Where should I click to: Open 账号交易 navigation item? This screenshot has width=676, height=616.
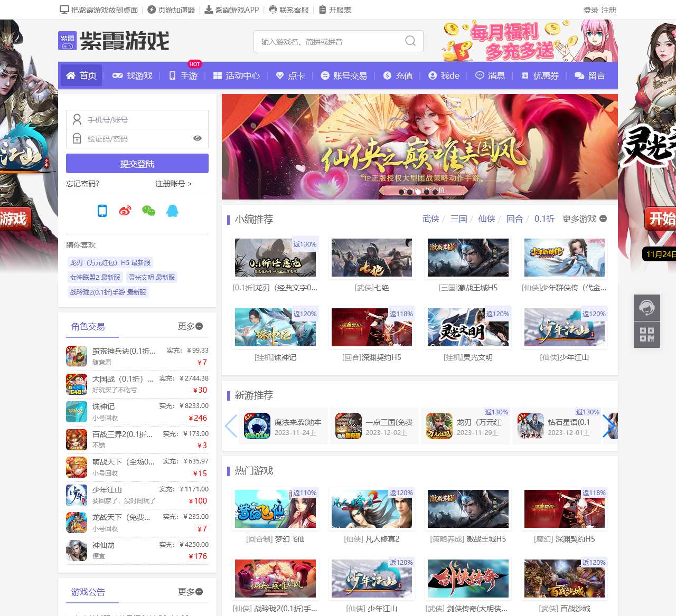344,75
